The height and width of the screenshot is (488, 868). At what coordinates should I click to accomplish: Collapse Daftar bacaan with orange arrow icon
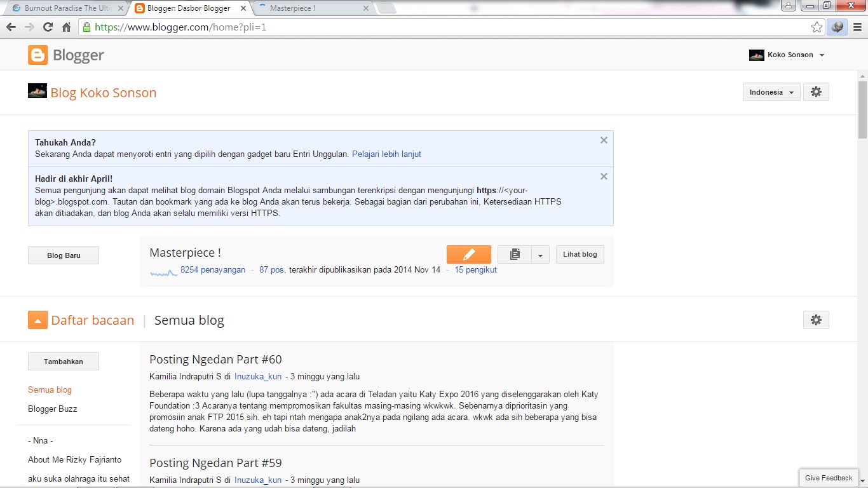pos(37,320)
